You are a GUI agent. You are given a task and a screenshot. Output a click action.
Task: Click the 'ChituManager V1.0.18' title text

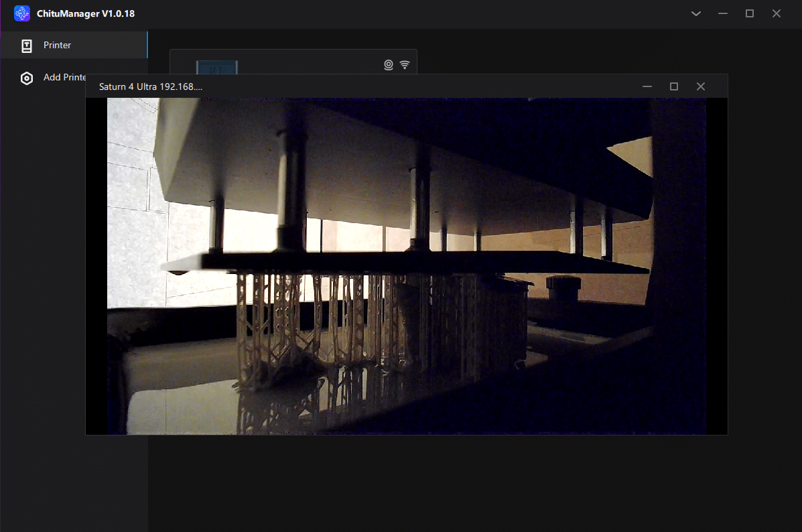point(86,14)
